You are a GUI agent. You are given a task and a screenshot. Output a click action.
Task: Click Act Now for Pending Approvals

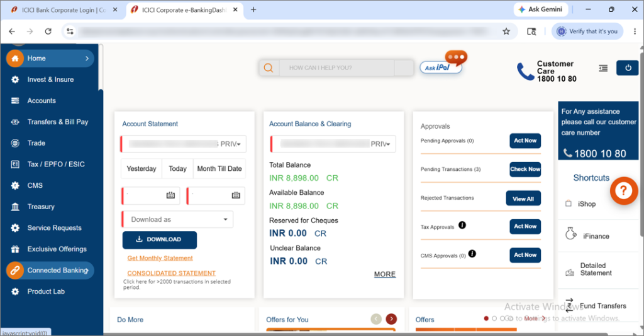[x=525, y=141]
